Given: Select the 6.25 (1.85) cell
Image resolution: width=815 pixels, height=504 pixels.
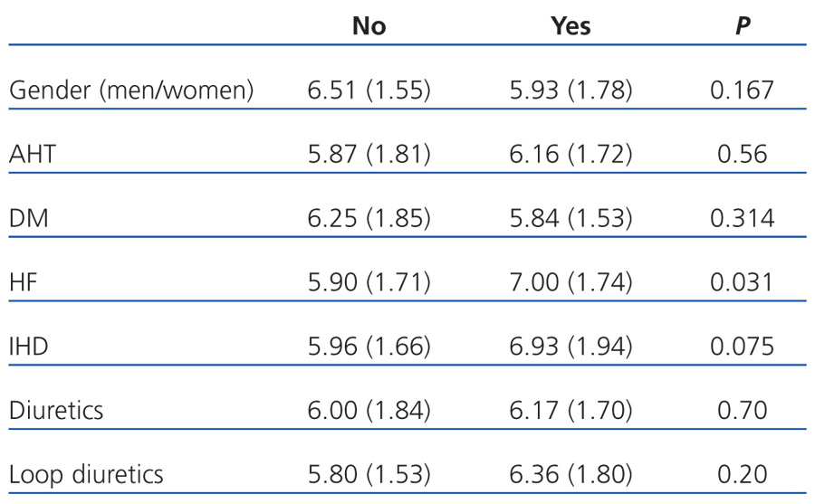Looking at the screenshot, I should (369, 219).
